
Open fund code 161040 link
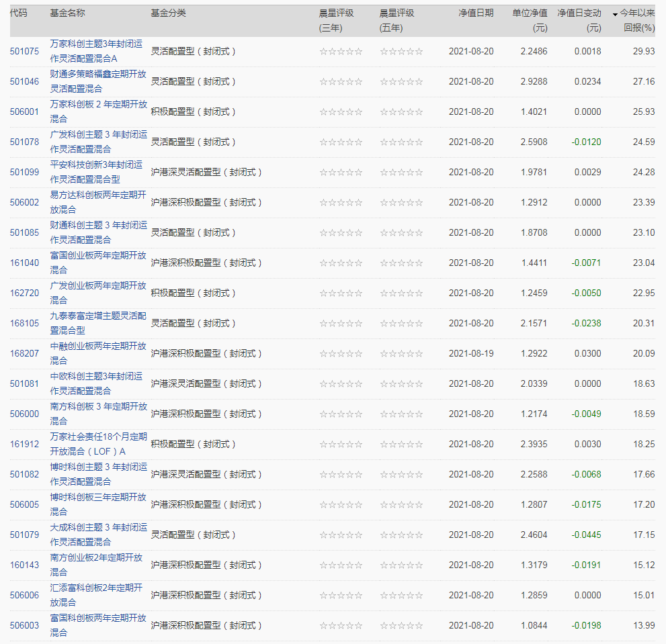(x=24, y=263)
